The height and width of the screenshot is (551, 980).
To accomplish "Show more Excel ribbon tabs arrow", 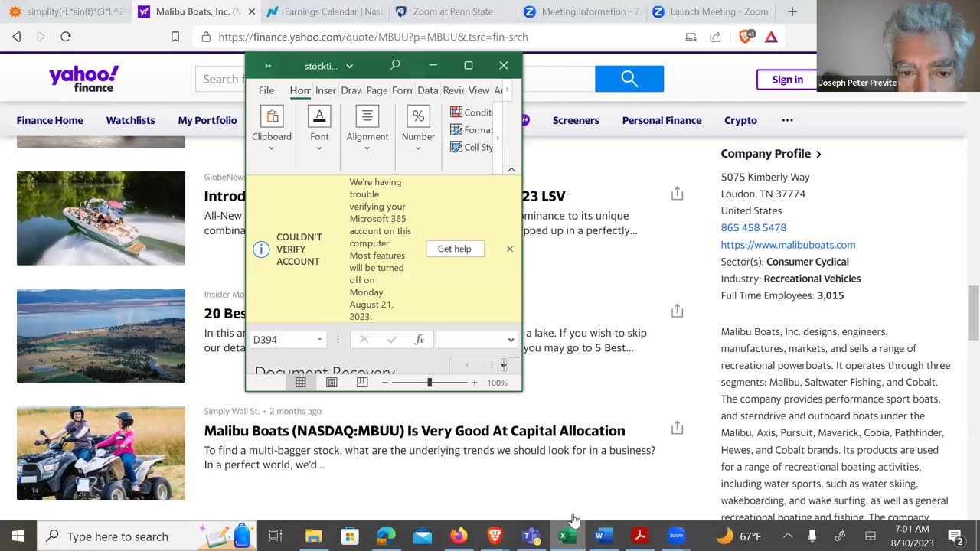I will tap(507, 90).
